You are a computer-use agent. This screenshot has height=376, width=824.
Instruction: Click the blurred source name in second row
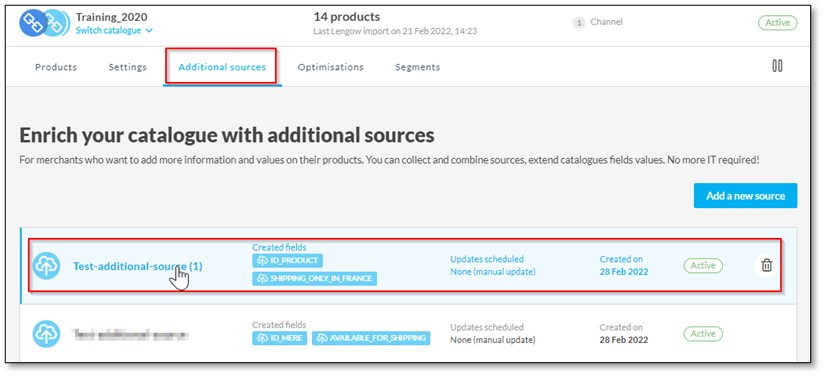point(130,334)
